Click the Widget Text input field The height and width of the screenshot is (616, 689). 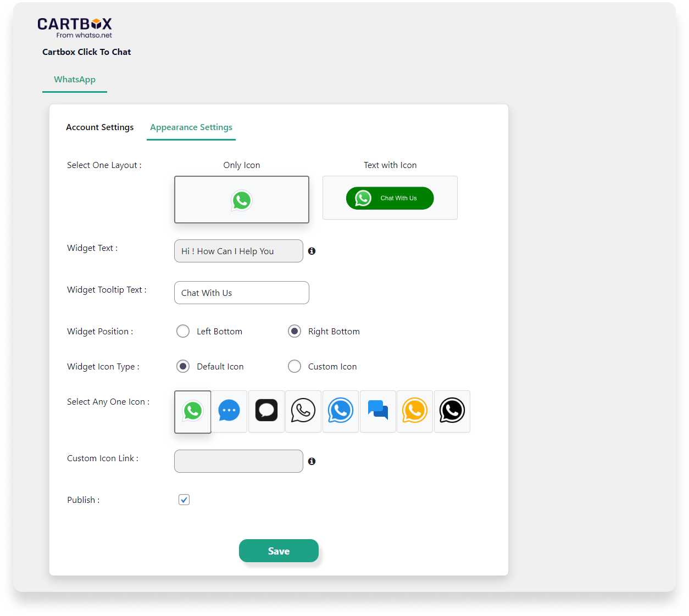click(x=238, y=251)
